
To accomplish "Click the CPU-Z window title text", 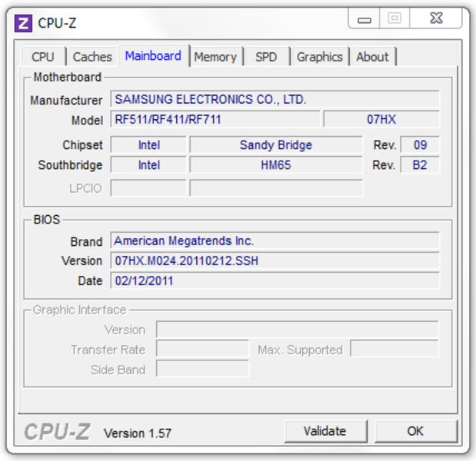I will (x=57, y=23).
